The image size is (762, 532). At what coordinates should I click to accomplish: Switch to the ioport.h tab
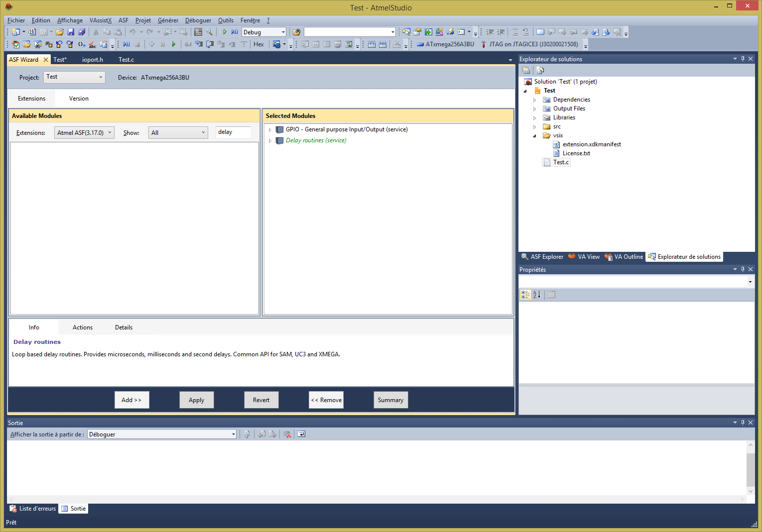[93, 60]
